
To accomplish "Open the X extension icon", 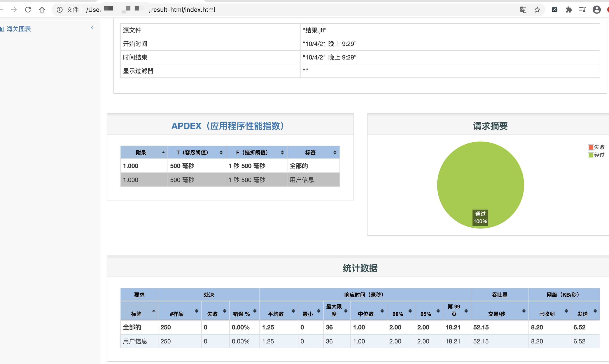I will click(x=555, y=10).
